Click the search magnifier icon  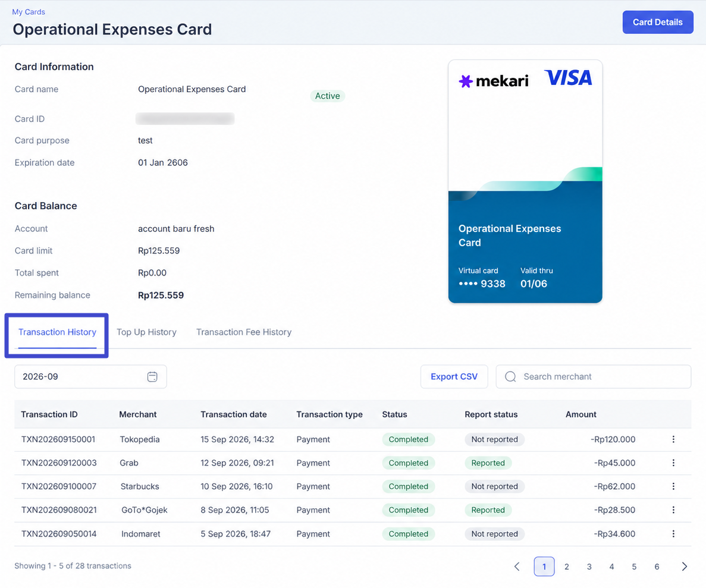(510, 377)
